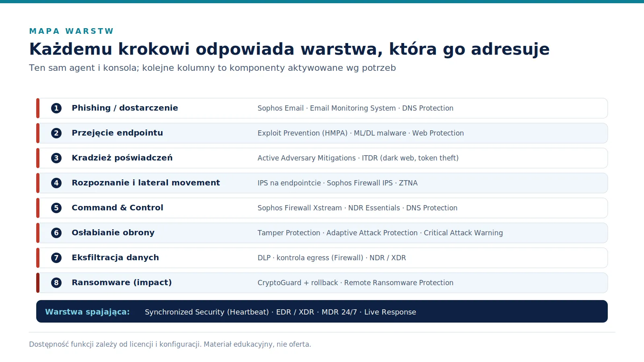
Task: Click the number 7 circle badge
Action: coord(56,258)
